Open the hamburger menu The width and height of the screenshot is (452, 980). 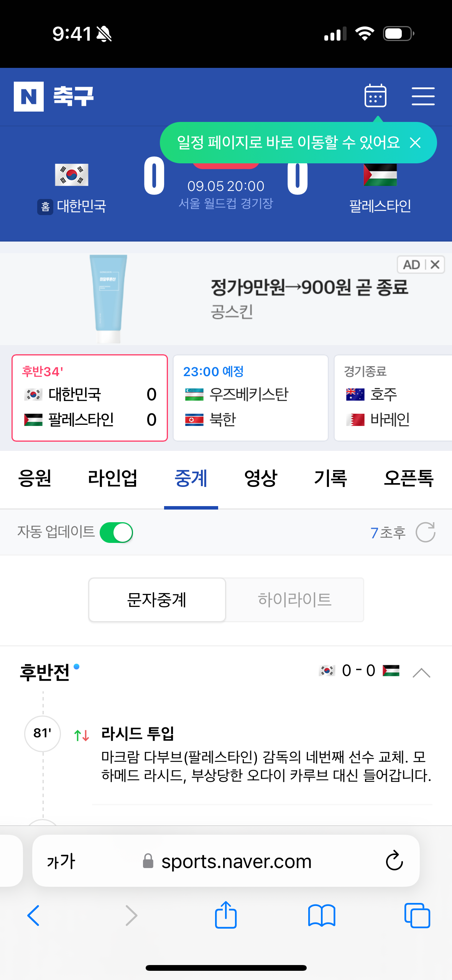[423, 96]
